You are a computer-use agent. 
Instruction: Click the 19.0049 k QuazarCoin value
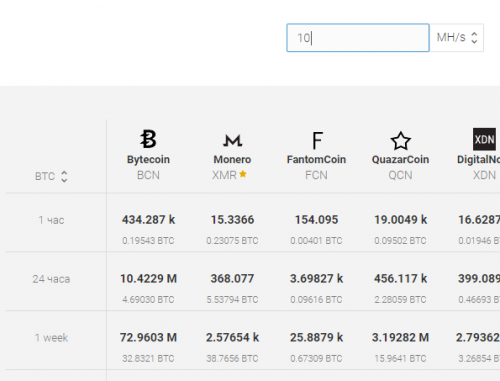click(400, 220)
